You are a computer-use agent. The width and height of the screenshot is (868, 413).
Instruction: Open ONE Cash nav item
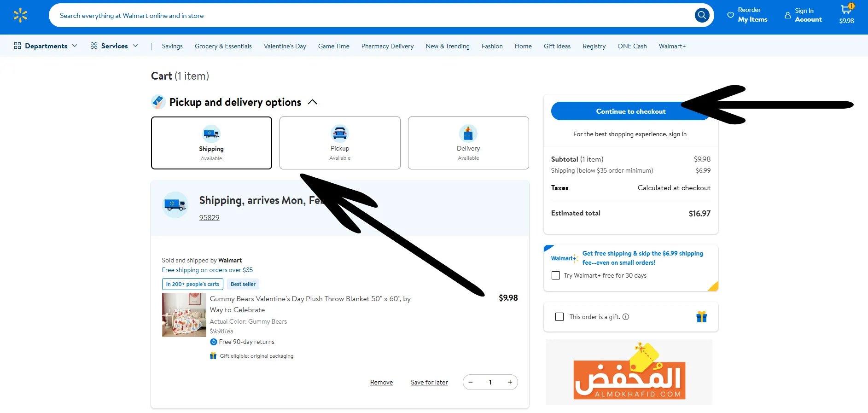click(x=632, y=46)
